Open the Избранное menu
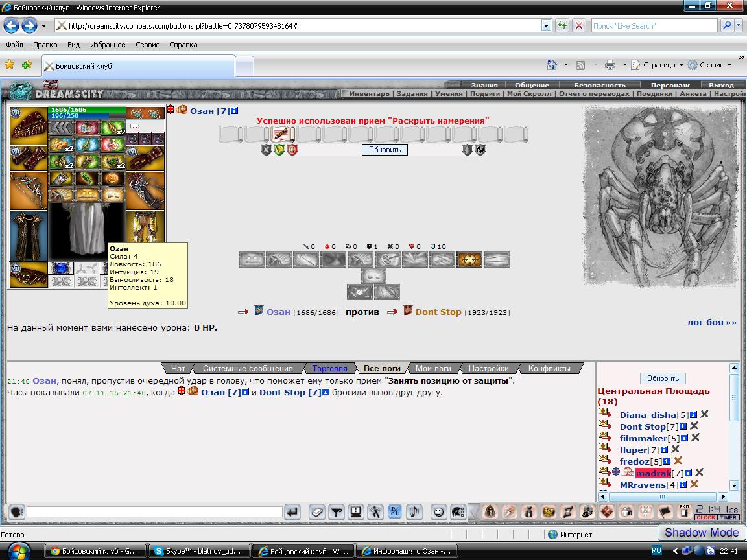 tap(108, 45)
